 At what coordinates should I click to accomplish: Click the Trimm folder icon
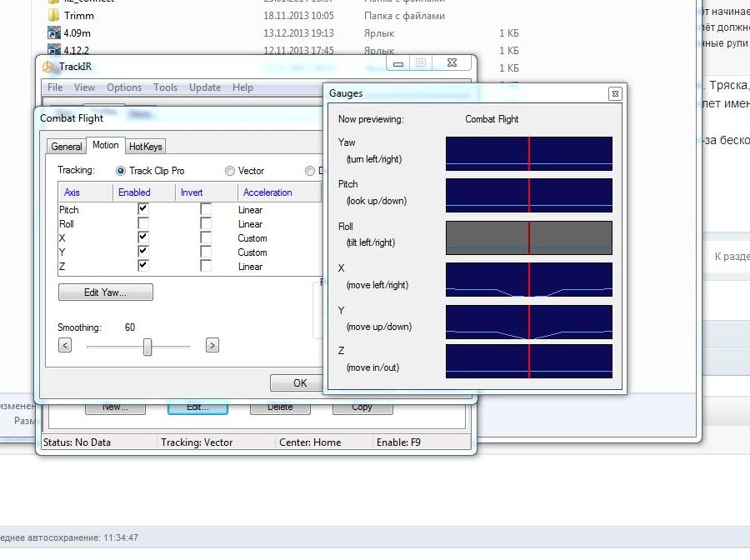(53, 15)
